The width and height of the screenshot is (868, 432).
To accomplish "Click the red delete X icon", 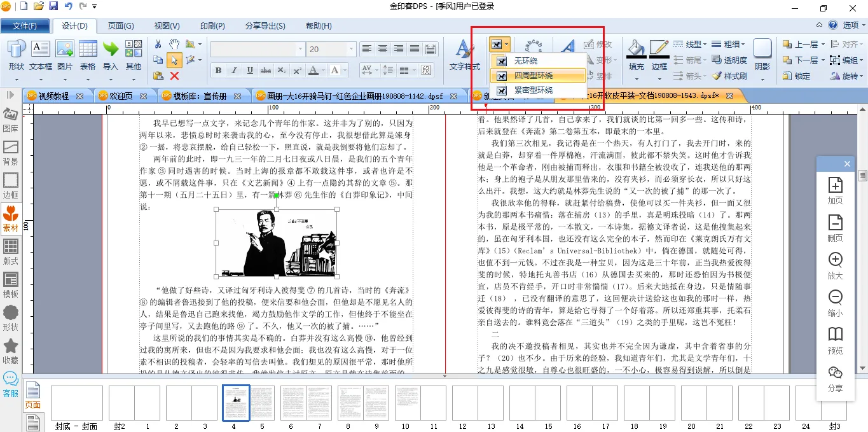I will (x=174, y=76).
